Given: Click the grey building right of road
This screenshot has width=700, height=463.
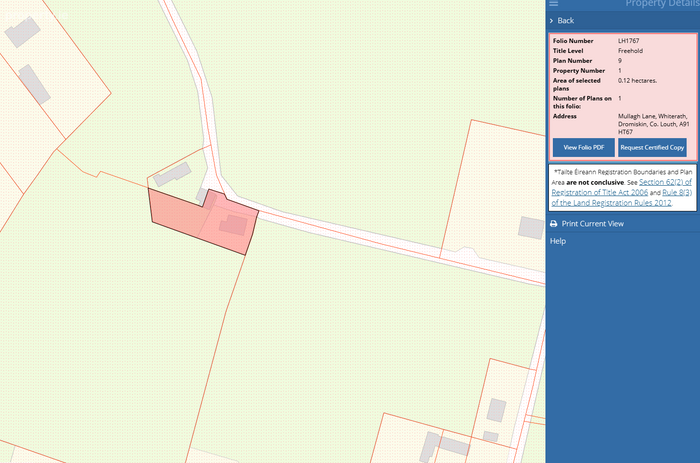Looking at the screenshot, I should point(531,227).
